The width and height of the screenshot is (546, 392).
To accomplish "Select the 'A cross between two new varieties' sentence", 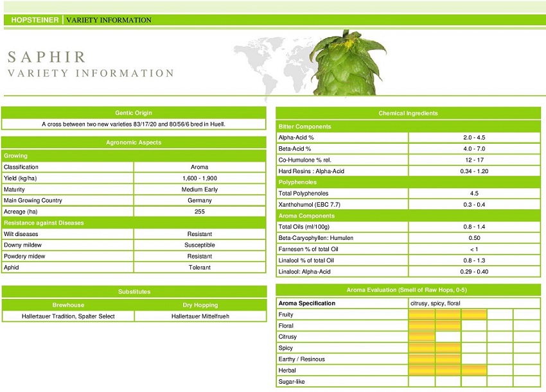I will click(x=134, y=124).
